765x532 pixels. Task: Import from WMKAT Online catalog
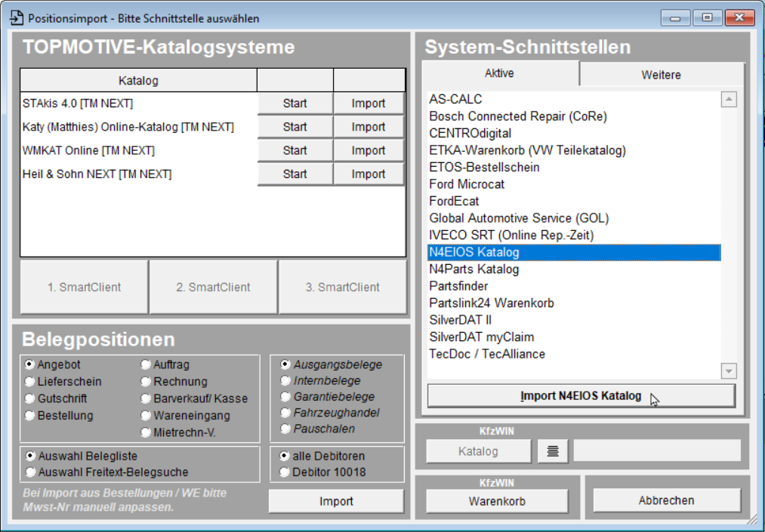pos(369,150)
